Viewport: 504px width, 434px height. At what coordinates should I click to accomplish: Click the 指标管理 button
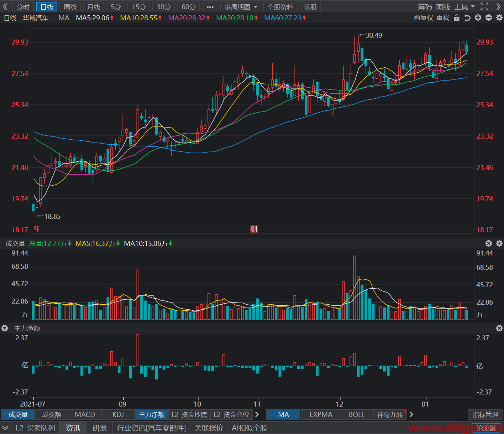click(485, 414)
